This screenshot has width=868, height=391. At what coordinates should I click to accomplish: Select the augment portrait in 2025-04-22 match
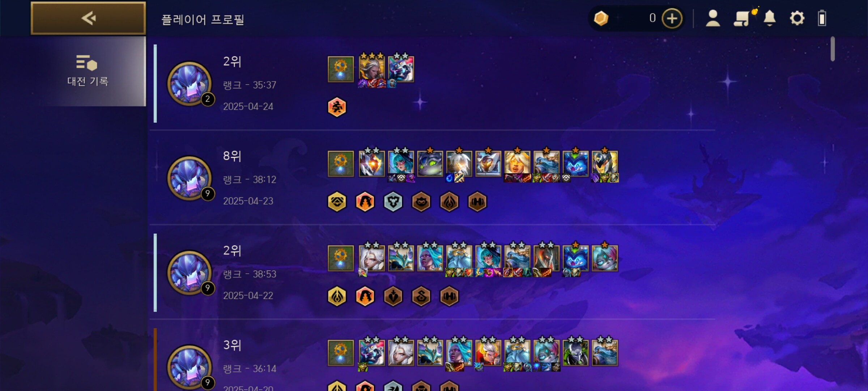click(341, 258)
